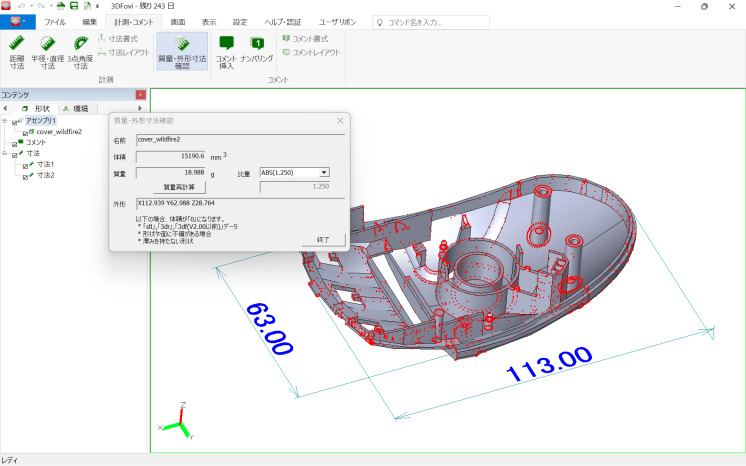Uncheck the 寸法1 checkbox
Viewport: 746px width, 466px height.
click(25, 167)
